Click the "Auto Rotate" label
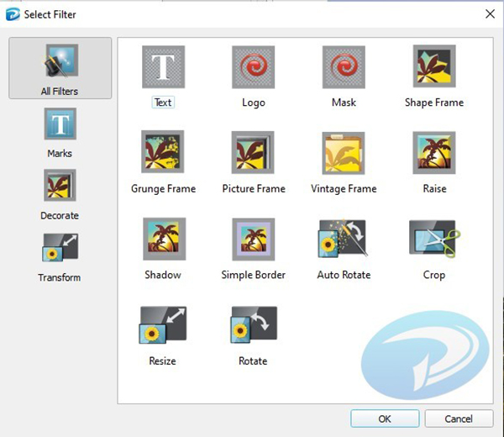 pos(344,275)
